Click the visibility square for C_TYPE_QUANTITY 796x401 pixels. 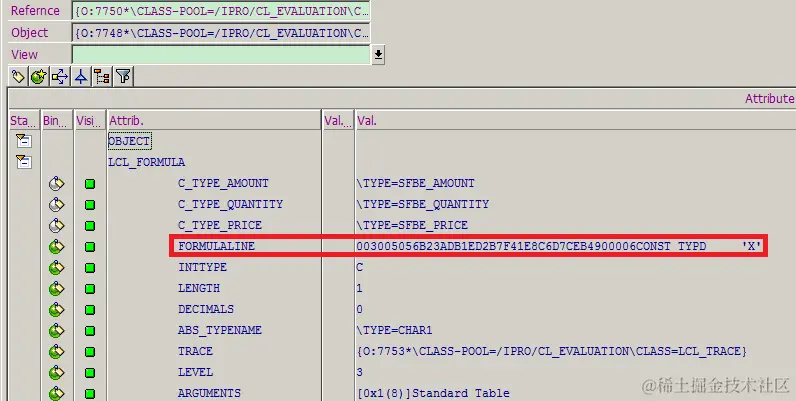pyautogui.click(x=90, y=205)
